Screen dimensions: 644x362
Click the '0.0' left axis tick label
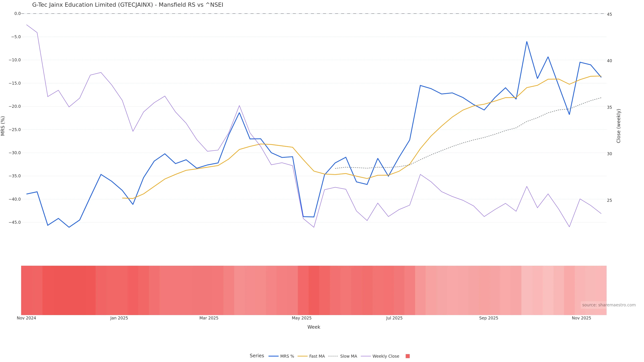click(17, 13)
